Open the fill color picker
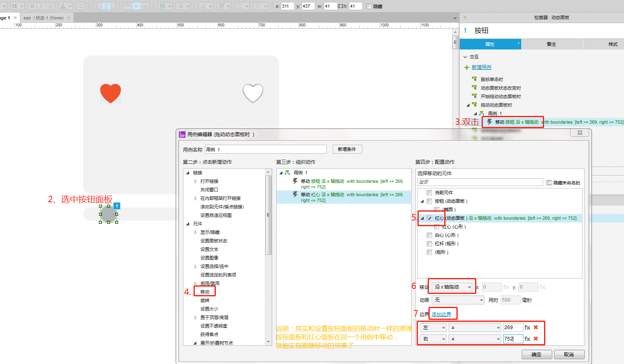 (164, 6)
